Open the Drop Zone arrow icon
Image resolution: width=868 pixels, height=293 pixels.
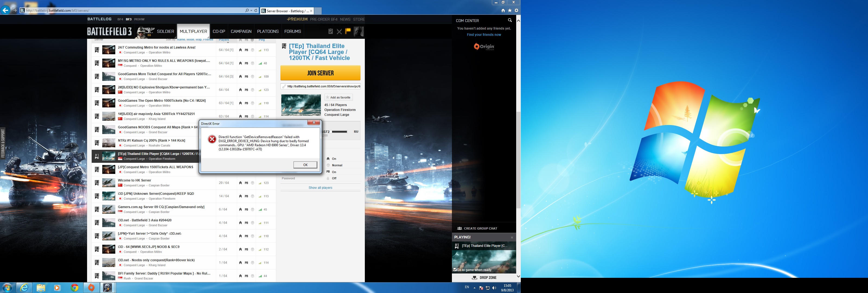(x=474, y=278)
